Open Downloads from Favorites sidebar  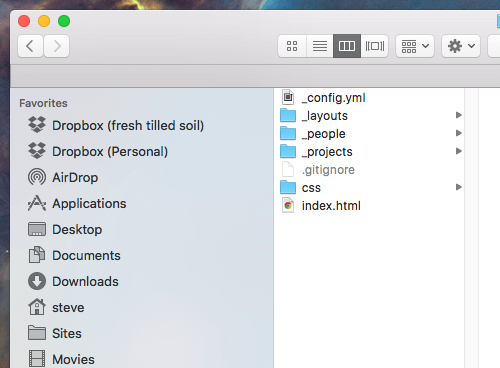(73, 281)
